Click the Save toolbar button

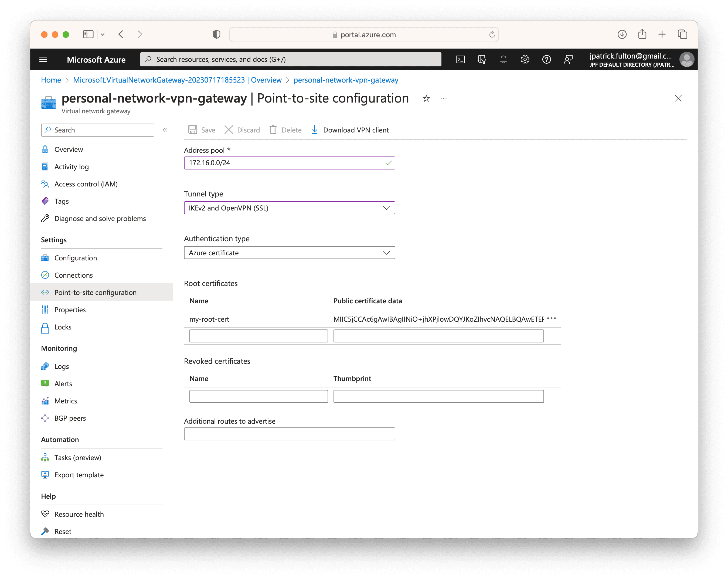pos(202,130)
